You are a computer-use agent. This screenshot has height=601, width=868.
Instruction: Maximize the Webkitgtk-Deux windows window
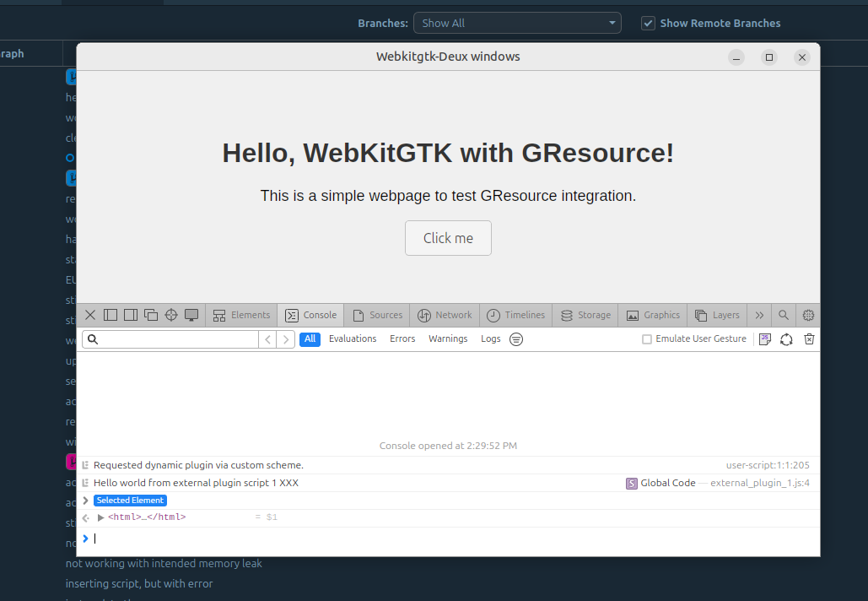tap(769, 57)
